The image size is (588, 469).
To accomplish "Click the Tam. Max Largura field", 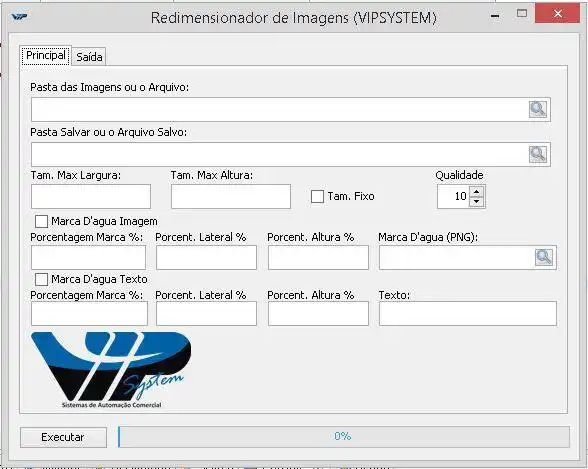I will (91, 196).
